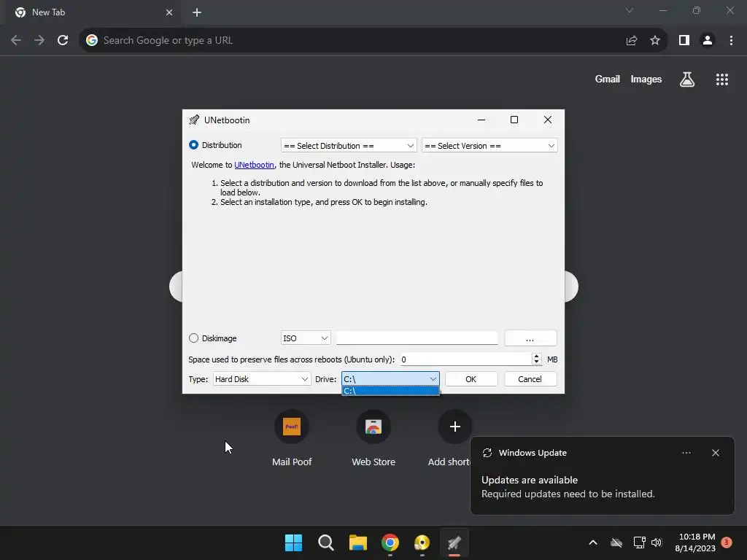Open Chrome Canary taskbar icon
747x560 pixels.
coord(422,542)
